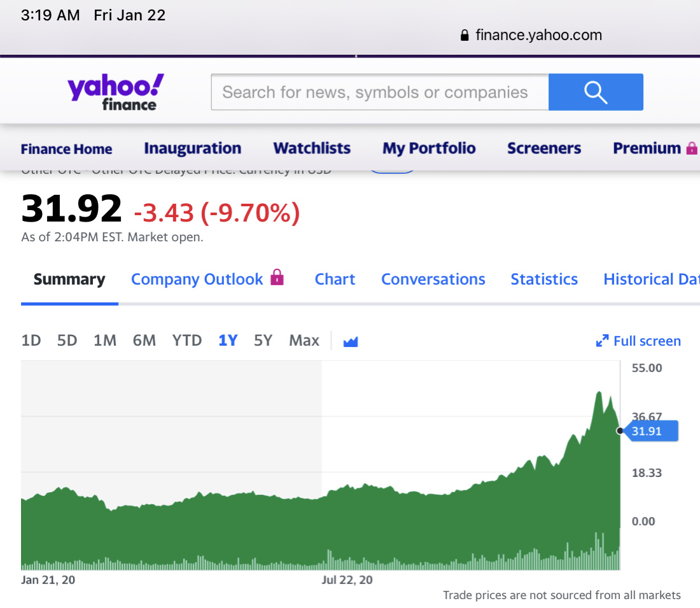Select the 1D chart range
The width and height of the screenshot is (700, 608).
[x=31, y=341]
